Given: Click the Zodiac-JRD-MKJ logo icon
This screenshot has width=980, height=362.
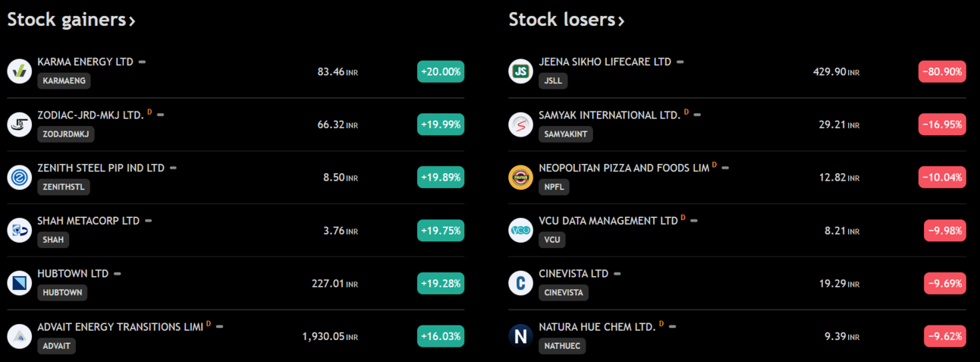Looking at the screenshot, I should click(x=19, y=124).
